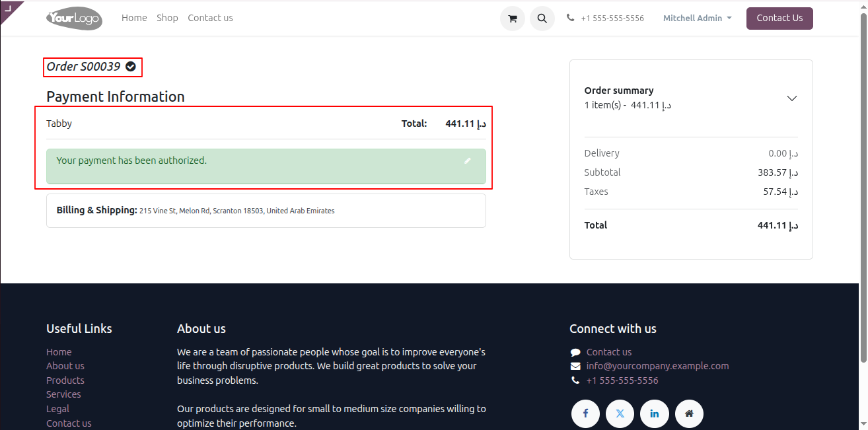This screenshot has width=868, height=430.
Task: Click 'Your payment has been authorized.' message
Action: (131, 161)
